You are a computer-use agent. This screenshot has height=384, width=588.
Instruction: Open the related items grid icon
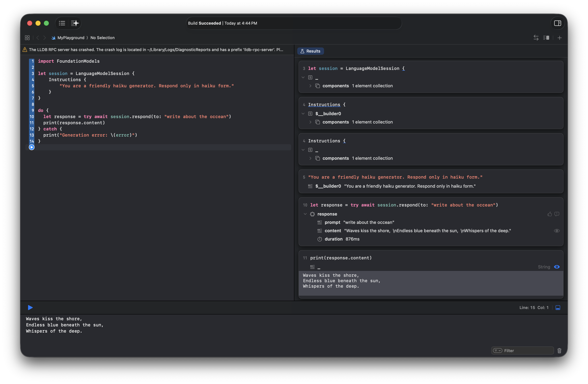[x=27, y=37]
